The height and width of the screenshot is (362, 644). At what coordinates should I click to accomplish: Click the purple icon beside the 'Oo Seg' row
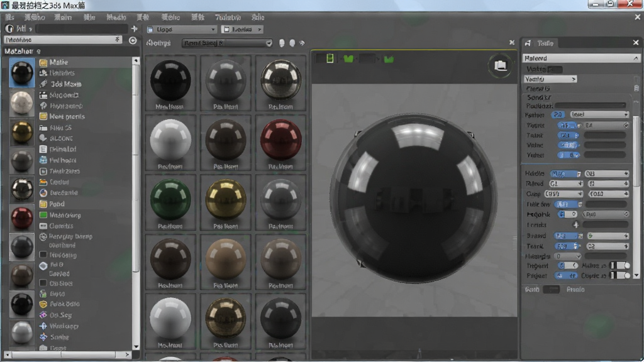(x=43, y=315)
